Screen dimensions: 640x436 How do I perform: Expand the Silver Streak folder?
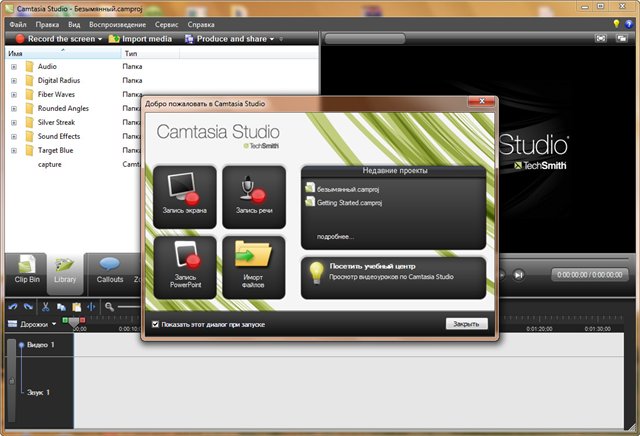click(14, 122)
